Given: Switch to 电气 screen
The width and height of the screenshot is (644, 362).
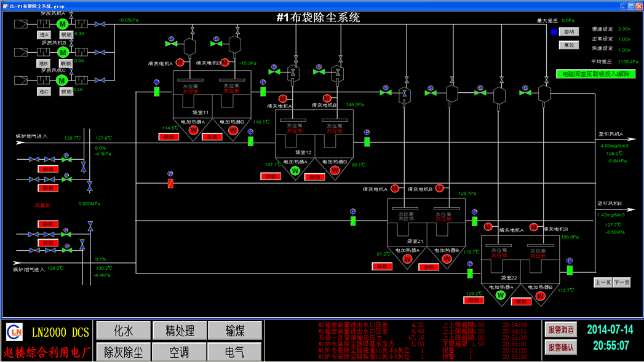Looking at the screenshot, I should (235, 352).
